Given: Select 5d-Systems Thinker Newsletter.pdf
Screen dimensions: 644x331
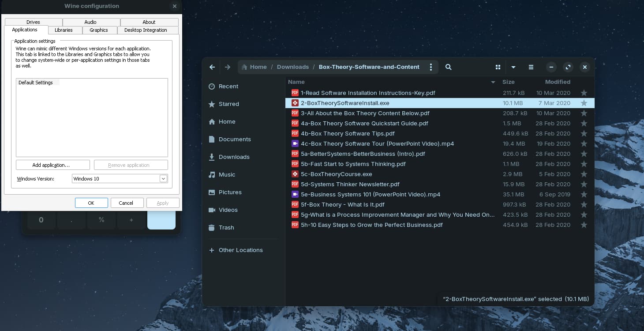Looking at the screenshot, I should point(440,184).
